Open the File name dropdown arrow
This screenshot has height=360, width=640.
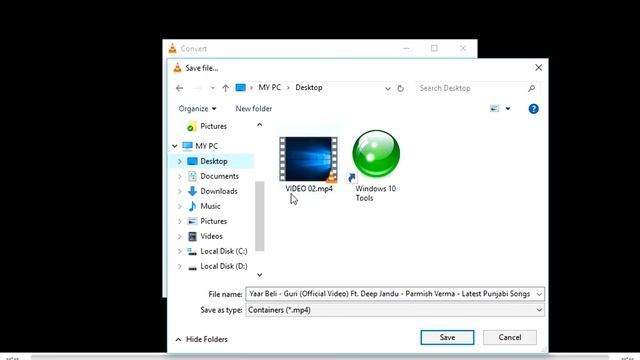tap(539, 294)
